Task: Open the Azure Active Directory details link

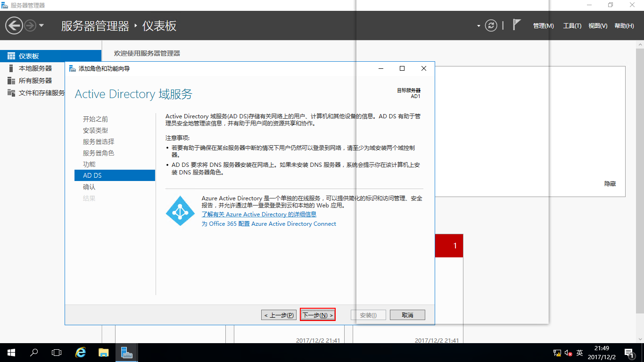Action: 259,214
